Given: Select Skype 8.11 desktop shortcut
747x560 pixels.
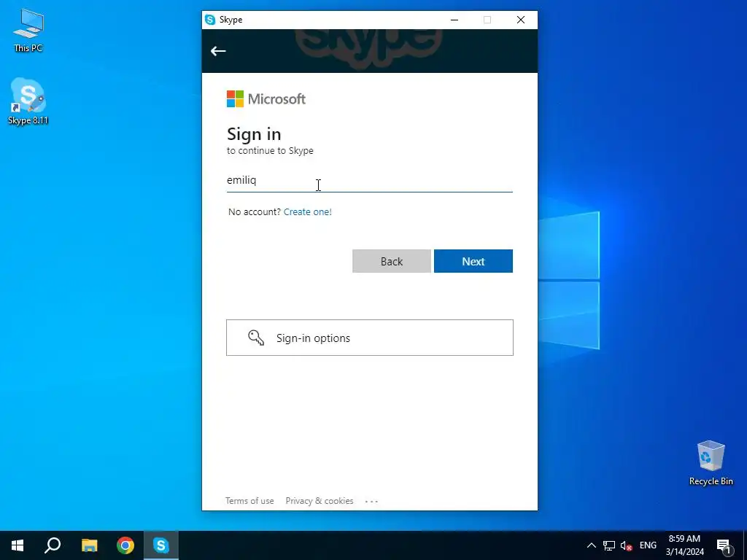Looking at the screenshot, I should pos(28,101).
